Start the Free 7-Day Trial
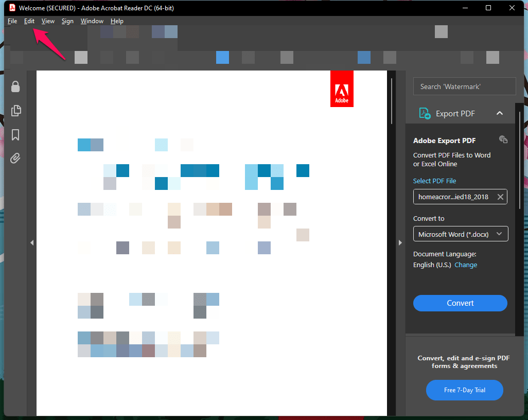This screenshot has width=528, height=420. coord(464,390)
